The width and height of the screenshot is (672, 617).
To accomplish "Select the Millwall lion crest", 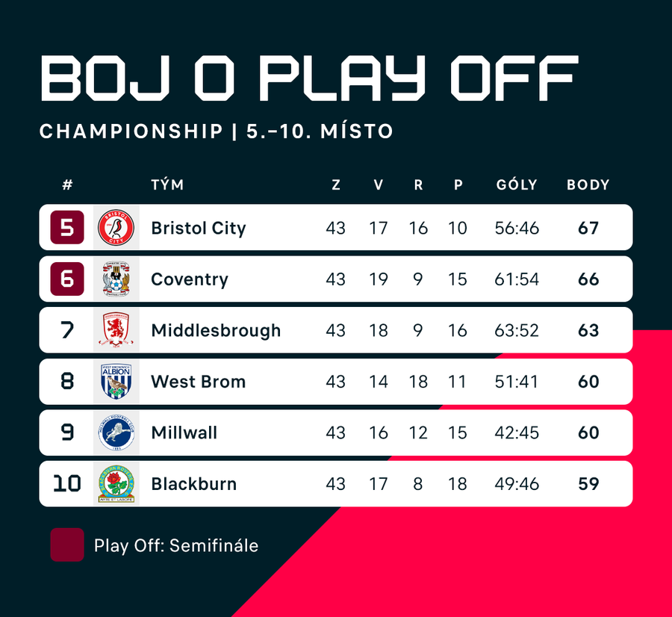I will pos(116,432).
